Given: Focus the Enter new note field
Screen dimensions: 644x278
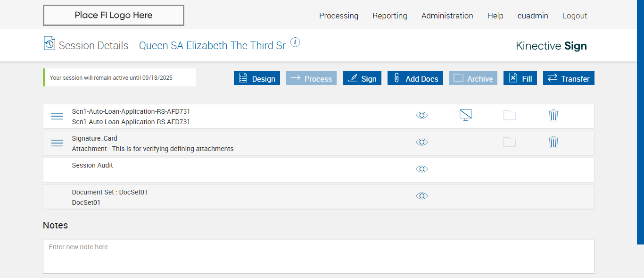Looking at the screenshot, I should (x=318, y=256).
